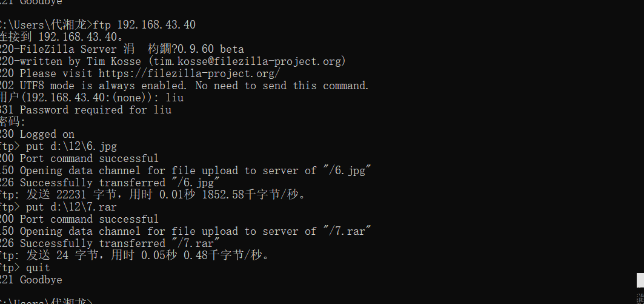644x304 pixels.
Task: Click the white block at the right edge
Action: 640,280
